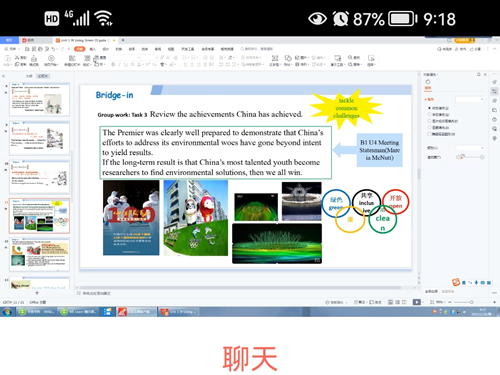Open the font name combo box
This screenshot has height=375, width=500.
pos(125,58)
